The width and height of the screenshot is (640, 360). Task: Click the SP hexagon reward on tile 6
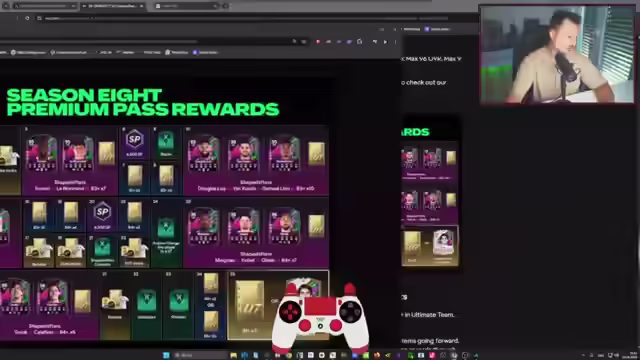(x=134, y=140)
